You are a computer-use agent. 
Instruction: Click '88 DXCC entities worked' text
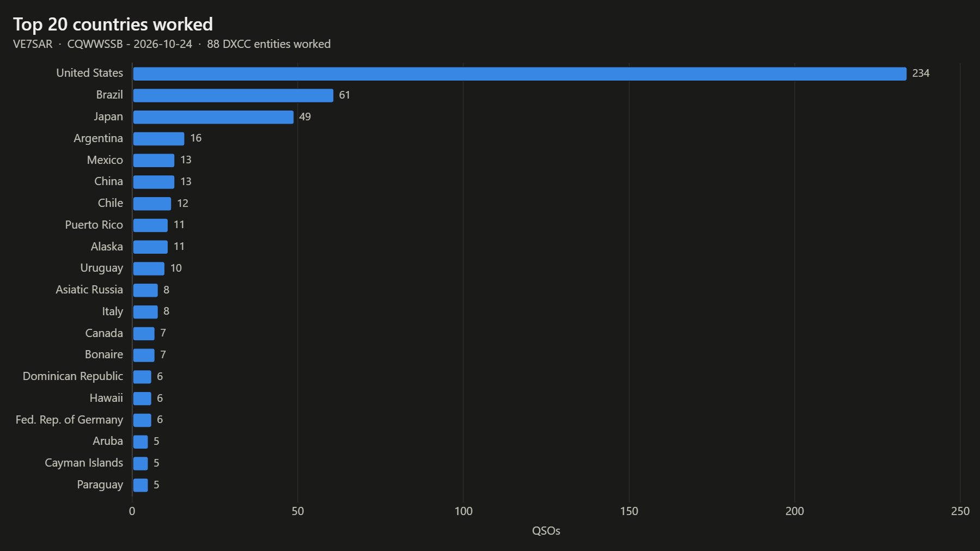point(269,44)
